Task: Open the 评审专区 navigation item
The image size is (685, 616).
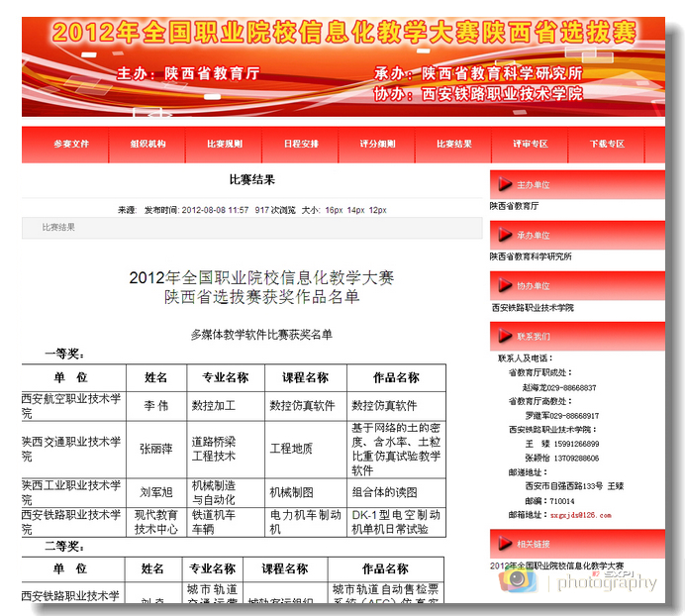Action: coord(531,145)
